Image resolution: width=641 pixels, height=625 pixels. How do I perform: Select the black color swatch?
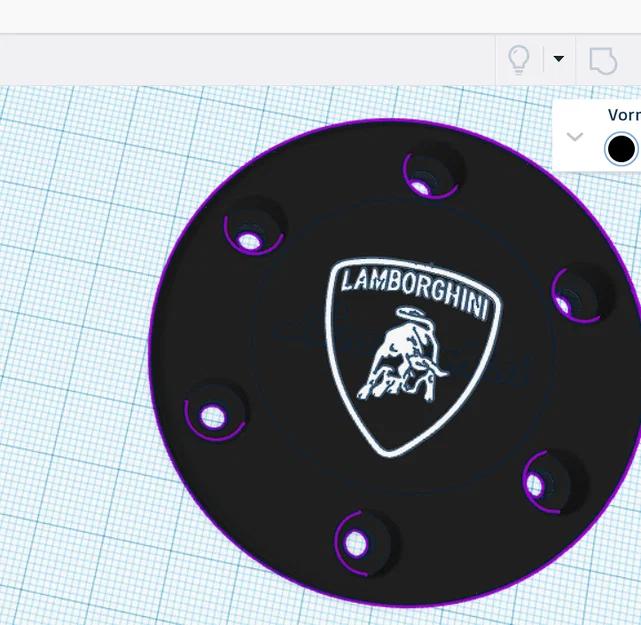(621, 149)
